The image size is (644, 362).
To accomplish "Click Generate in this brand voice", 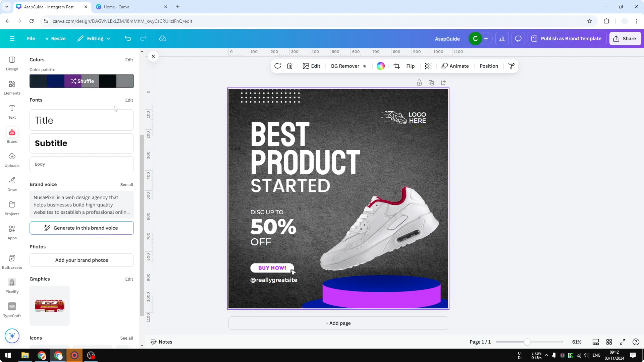I will pos(82,228).
